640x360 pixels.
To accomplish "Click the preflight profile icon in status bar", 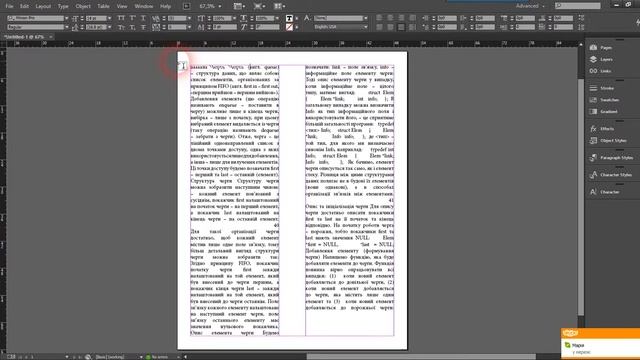I will pyautogui.click(x=88, y=357).
